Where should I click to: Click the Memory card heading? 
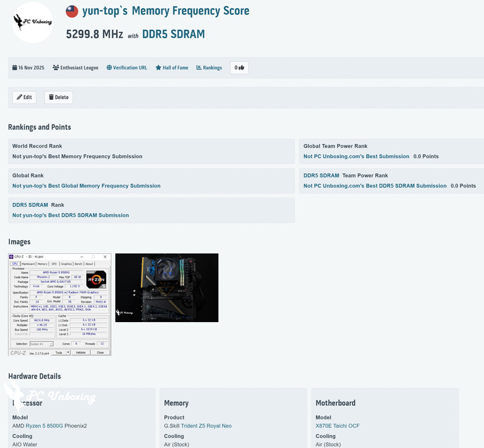click(x=176, y=403)
